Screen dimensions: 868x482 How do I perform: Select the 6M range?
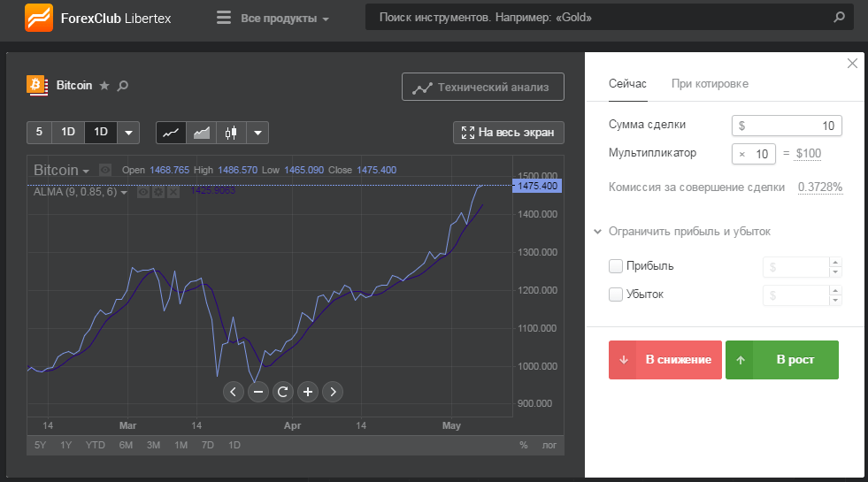(126, 445)
